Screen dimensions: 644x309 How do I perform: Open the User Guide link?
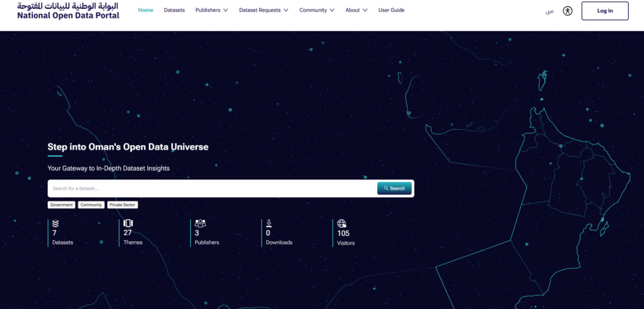(x=391, y=10)
